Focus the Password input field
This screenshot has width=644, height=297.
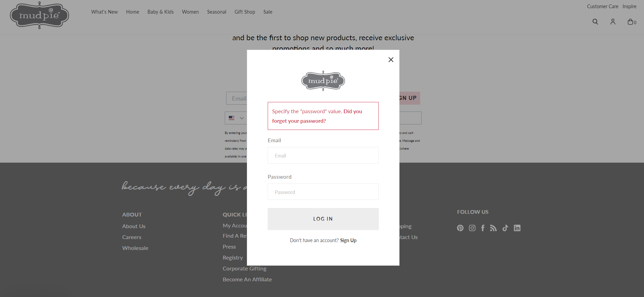pyautogui.click(x=323, y=192)
